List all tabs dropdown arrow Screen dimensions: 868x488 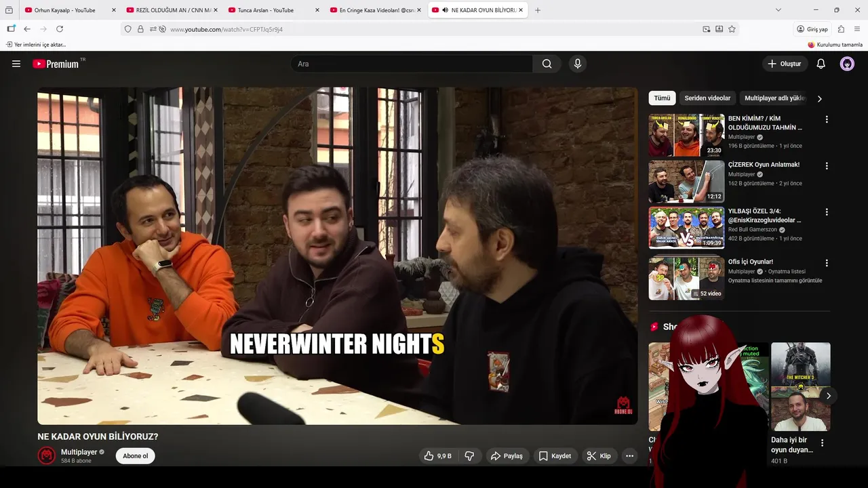778,10
